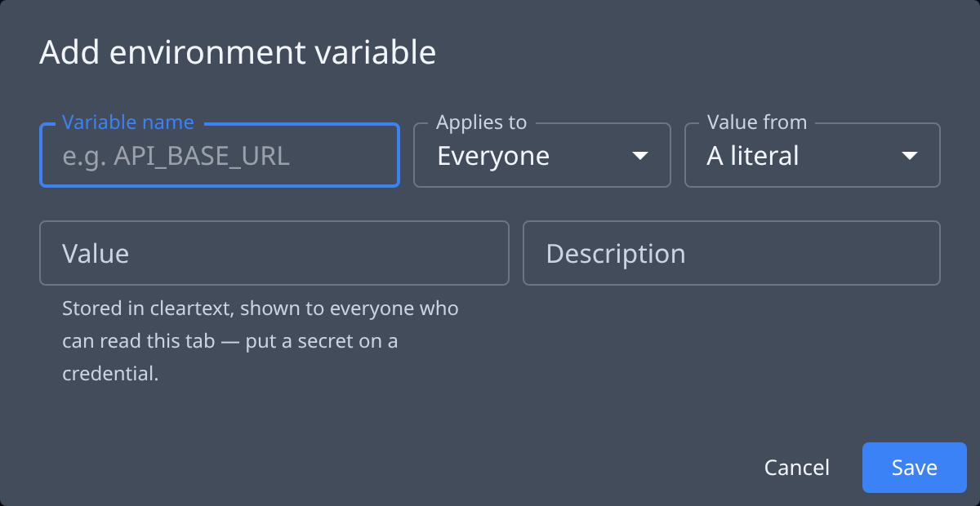The width and height of the screenshot is (980, 506).
Task: Focus the Variable name input field
Action: (x=219, y=155)
